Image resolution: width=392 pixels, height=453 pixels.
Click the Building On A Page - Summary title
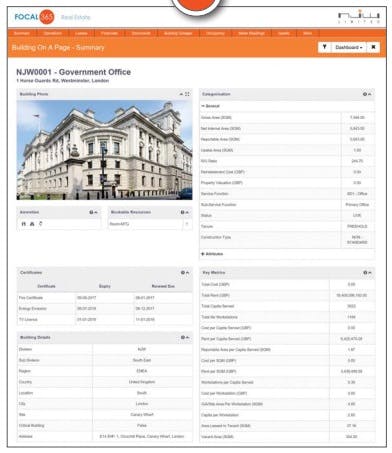(58, 48)
